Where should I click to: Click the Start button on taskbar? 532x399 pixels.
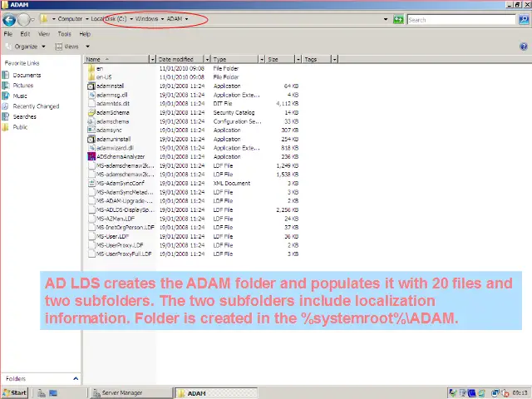(15, 393)
